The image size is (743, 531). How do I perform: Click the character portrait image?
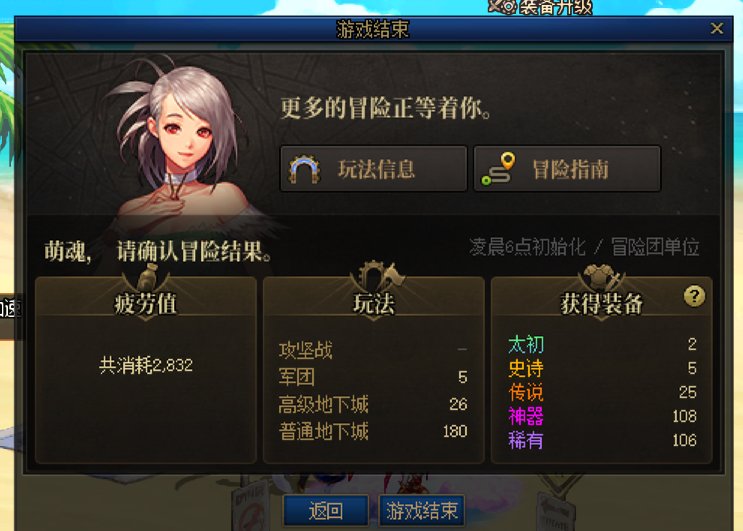(185, 144)
